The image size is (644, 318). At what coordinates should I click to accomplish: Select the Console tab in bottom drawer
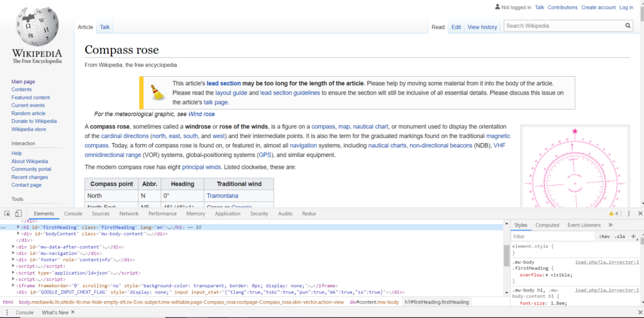coord(25,312)
